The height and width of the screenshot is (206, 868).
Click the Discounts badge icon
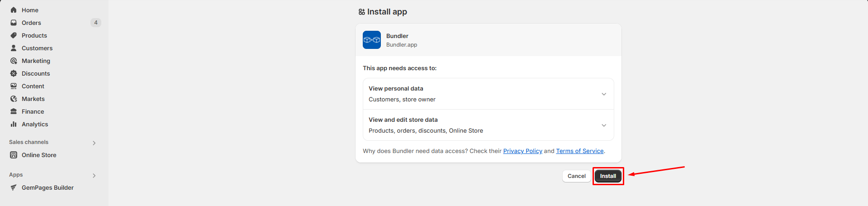[x=14, y=73]
